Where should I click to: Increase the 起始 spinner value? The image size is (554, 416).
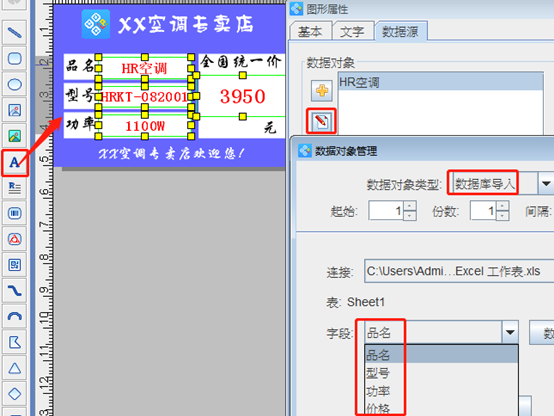tap(410, 206)
